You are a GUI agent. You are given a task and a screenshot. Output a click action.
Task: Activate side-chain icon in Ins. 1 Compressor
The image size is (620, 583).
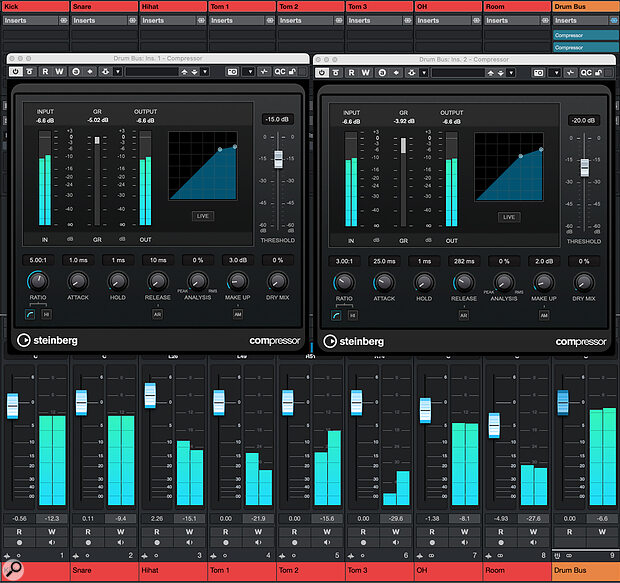105,72
